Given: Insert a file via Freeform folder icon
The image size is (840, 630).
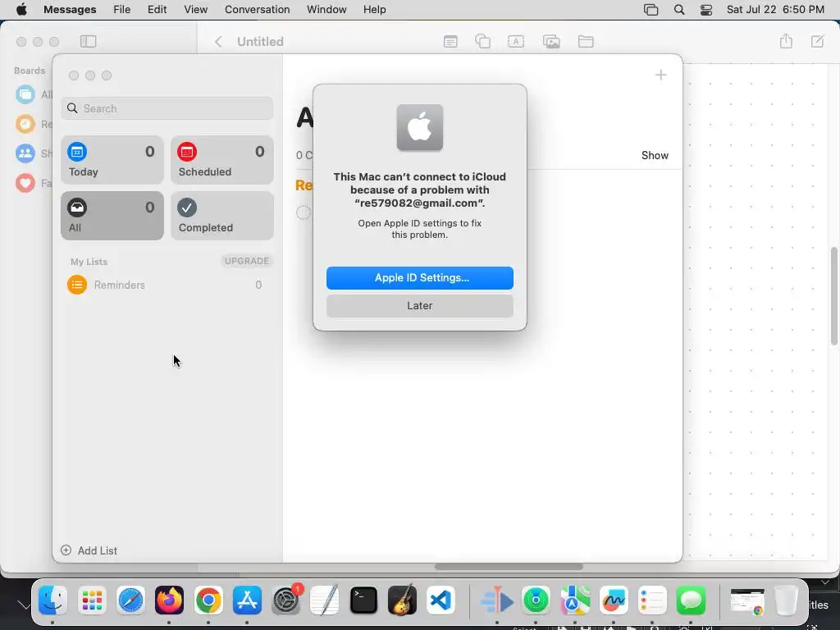Looking at the screenshot, I should pyautogui.click(x=586, y=41).
